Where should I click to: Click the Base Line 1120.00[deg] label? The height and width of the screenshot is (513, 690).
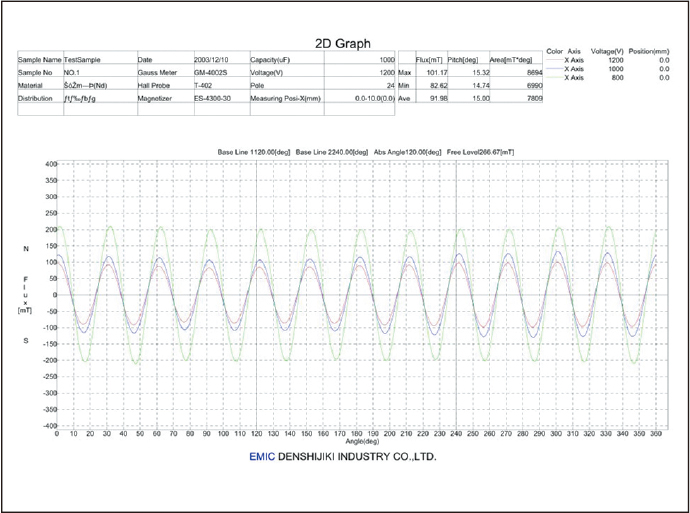coord(254,151)
